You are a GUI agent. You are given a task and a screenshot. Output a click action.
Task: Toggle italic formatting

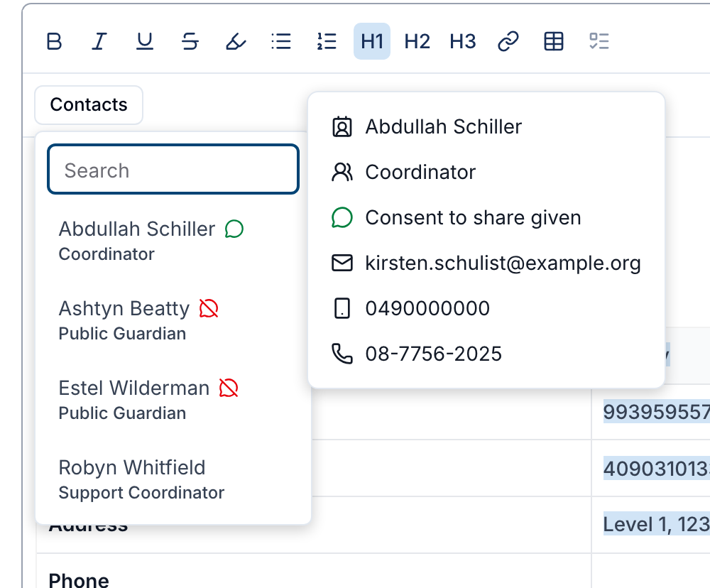(99, 41)
